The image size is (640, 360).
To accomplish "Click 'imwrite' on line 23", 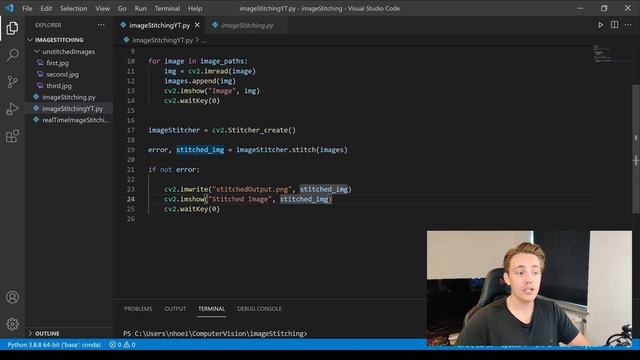I will (x=194, y=189).
